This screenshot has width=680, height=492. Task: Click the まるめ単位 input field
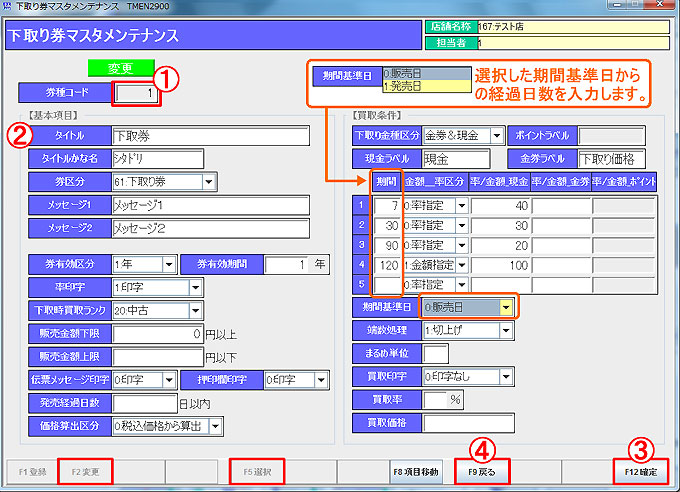tap(435, 354)
